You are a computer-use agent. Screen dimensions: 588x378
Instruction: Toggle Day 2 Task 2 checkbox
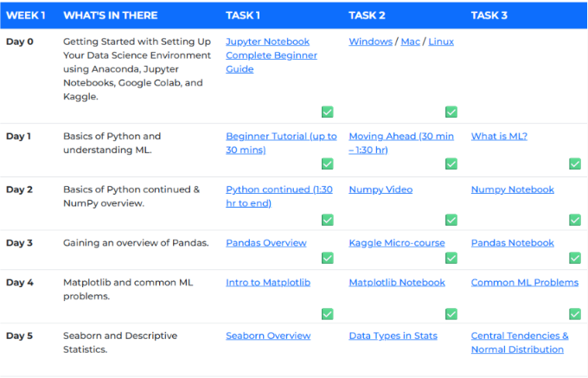tap(451, 220)
